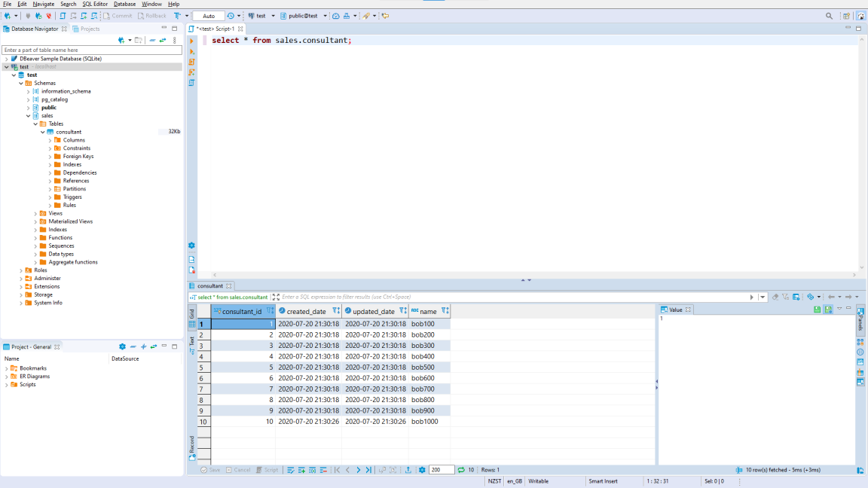Switch to the Projects tab
The image size is (868, 488).
86,29
